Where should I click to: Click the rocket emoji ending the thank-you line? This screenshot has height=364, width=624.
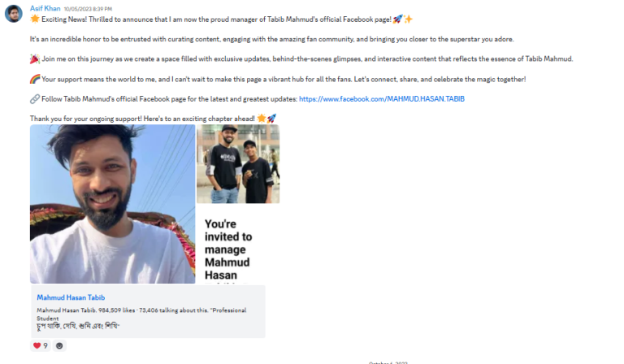coord(271,118)
